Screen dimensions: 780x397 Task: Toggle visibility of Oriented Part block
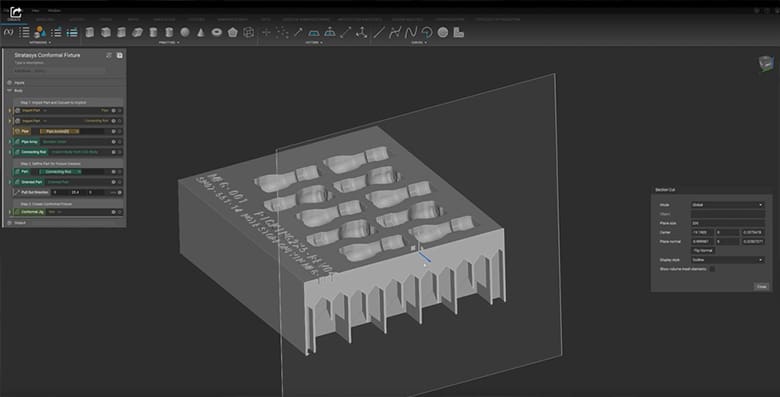pyautogui.click(x=113, y=182)
